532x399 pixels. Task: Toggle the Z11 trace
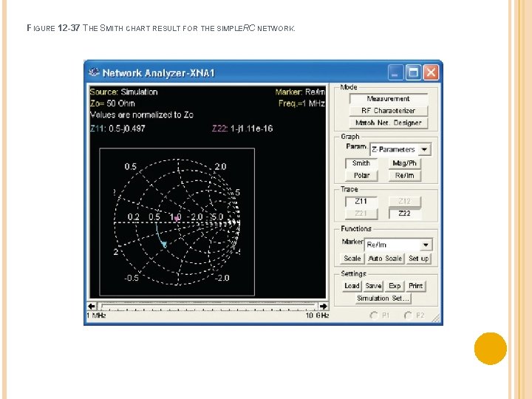click(361, 202)
